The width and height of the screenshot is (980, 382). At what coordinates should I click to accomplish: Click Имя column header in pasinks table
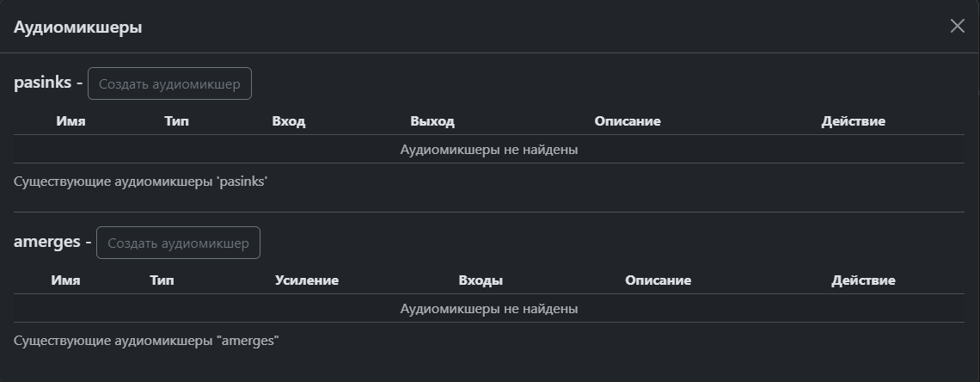coord(70,121)
